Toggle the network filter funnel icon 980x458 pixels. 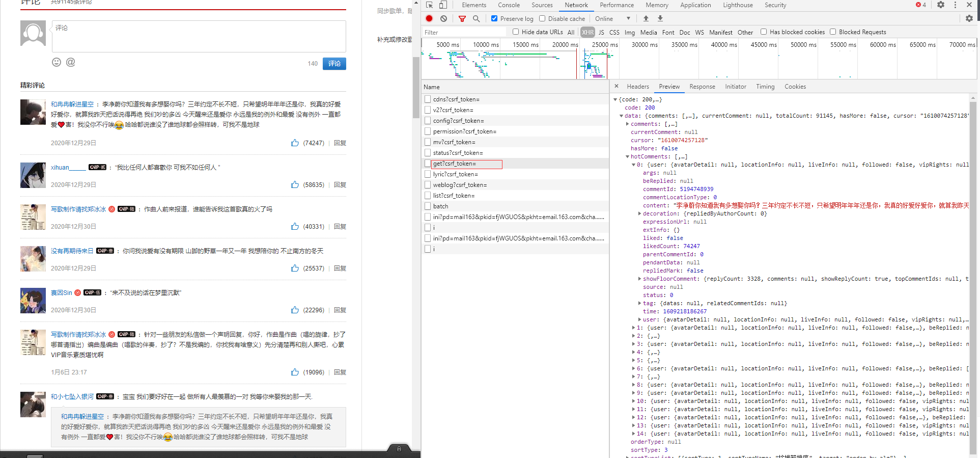click(x=462, y=18)
